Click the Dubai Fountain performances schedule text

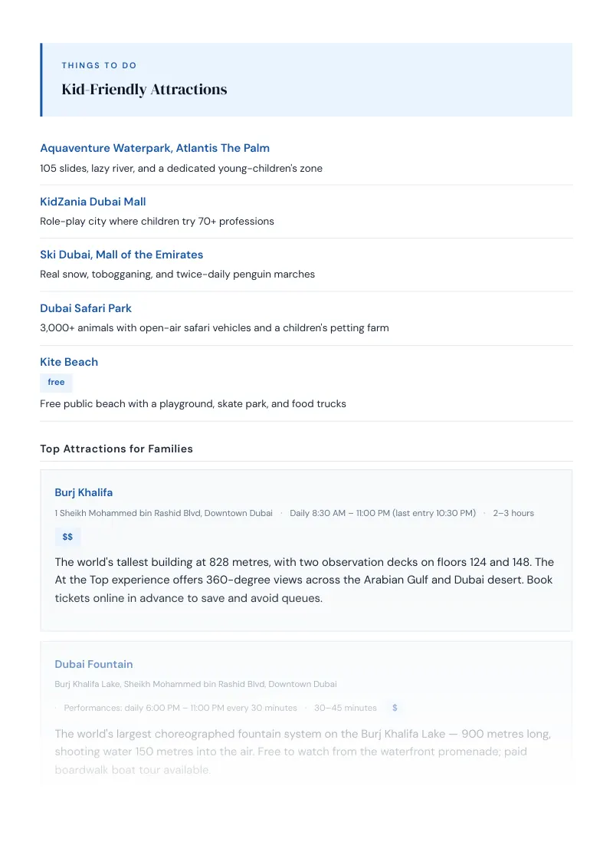(180, 708)
